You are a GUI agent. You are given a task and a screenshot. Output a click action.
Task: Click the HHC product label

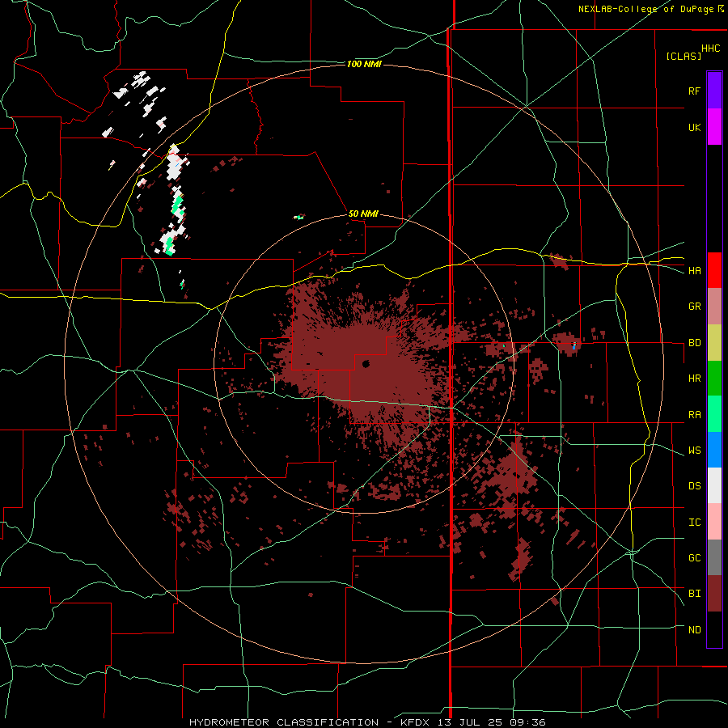(711, 49)
